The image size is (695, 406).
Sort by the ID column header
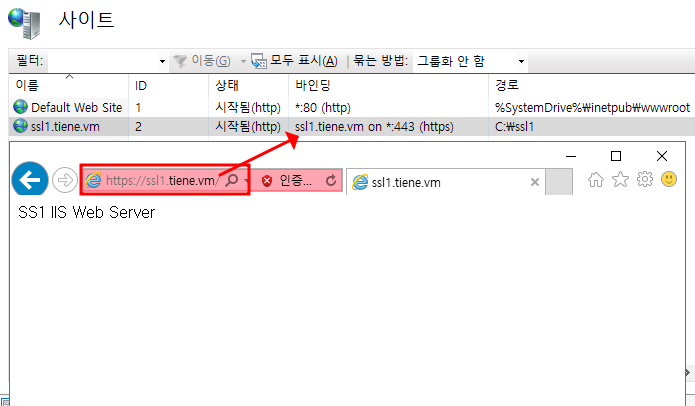pyautogui.click(x=168, y=85)
